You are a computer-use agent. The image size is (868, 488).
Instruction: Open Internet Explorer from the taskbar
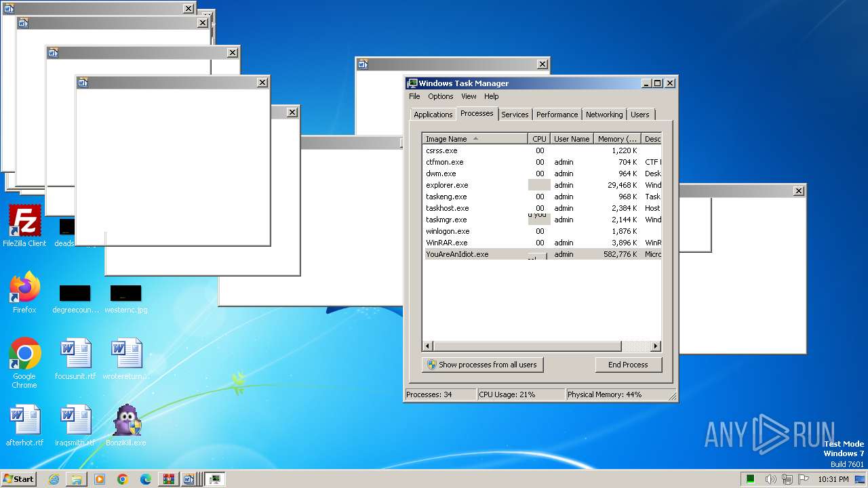54,479
